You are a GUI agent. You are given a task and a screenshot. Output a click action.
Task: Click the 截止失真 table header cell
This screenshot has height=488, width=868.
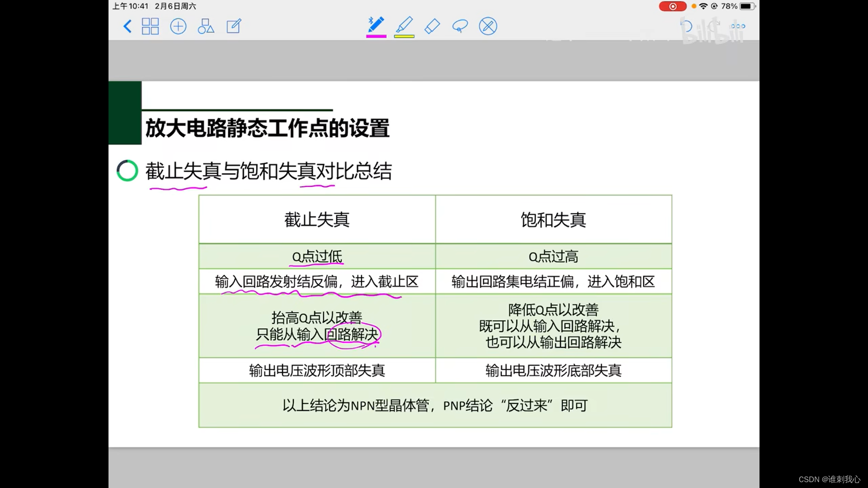tap(317, 220)
